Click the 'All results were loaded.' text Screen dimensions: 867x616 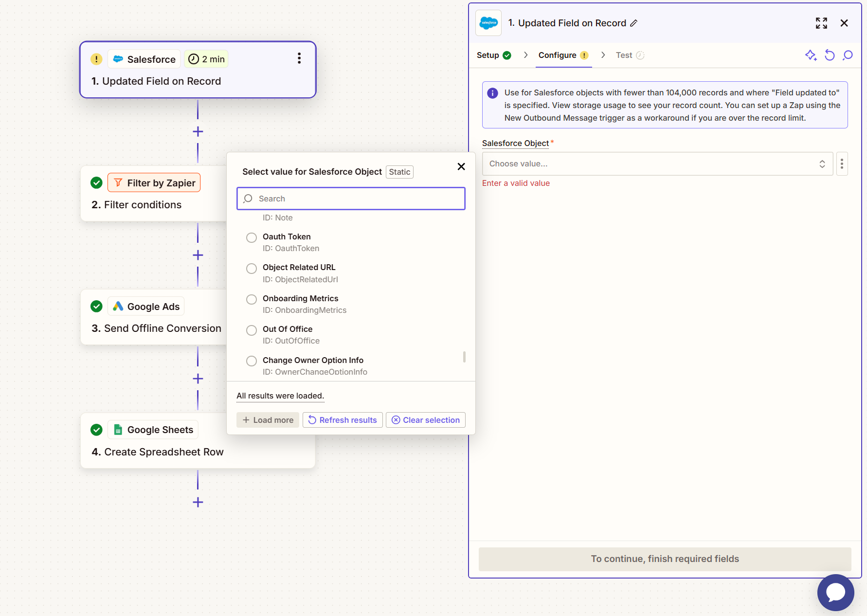(x=280, y=396)
